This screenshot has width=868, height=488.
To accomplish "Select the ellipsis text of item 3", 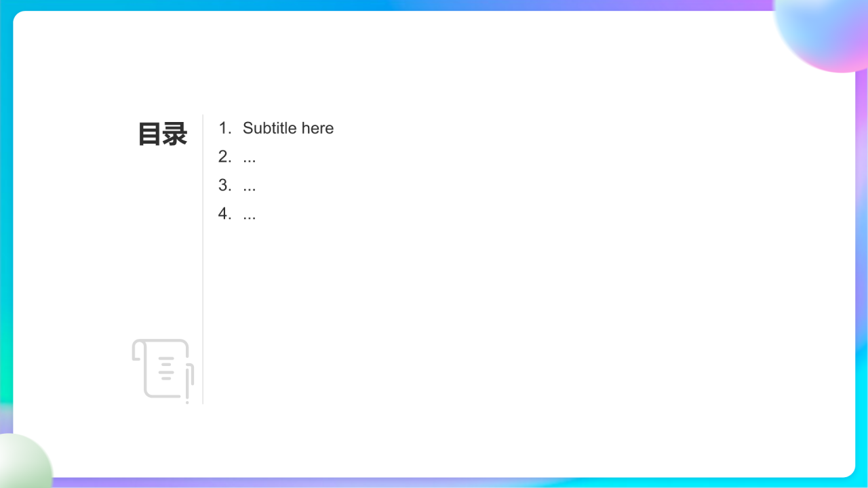I will [x=250, y=186].
